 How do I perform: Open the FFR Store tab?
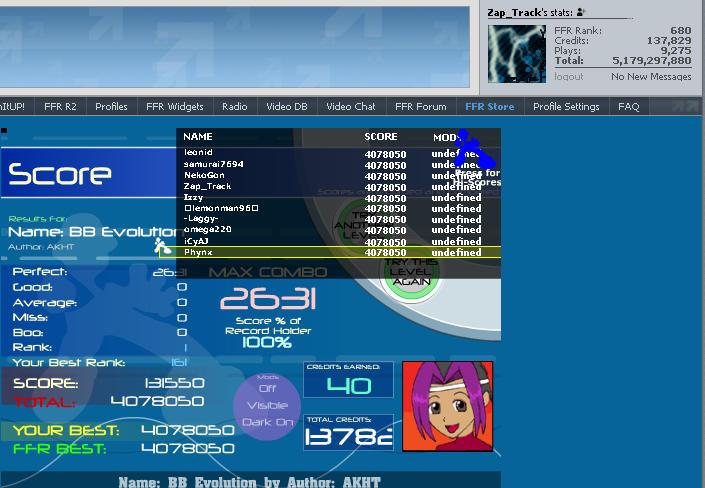pos(489,106)
